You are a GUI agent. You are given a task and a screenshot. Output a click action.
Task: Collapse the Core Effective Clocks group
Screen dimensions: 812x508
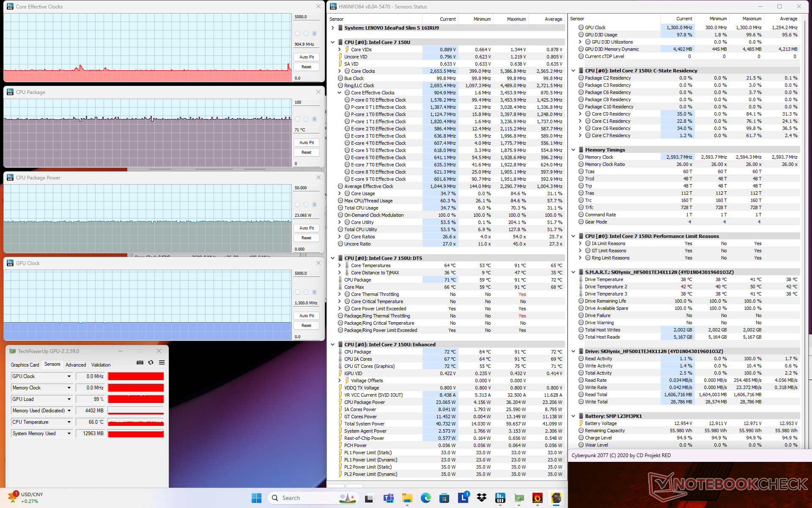(340, 93)
